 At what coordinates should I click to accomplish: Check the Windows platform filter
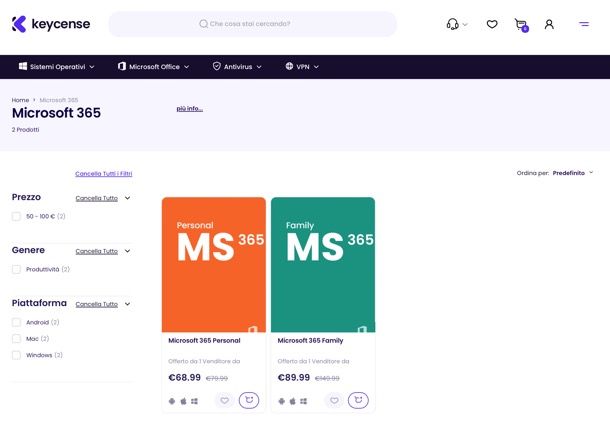[16, 355]
